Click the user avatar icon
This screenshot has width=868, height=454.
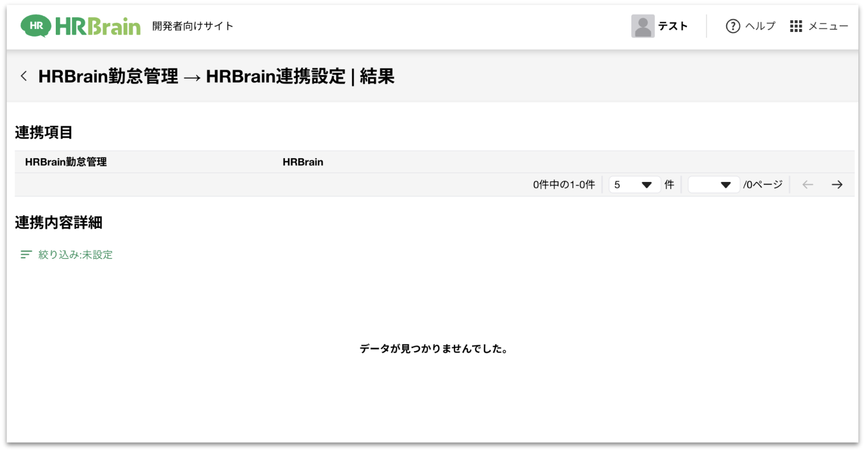click(x=642, y=26)
